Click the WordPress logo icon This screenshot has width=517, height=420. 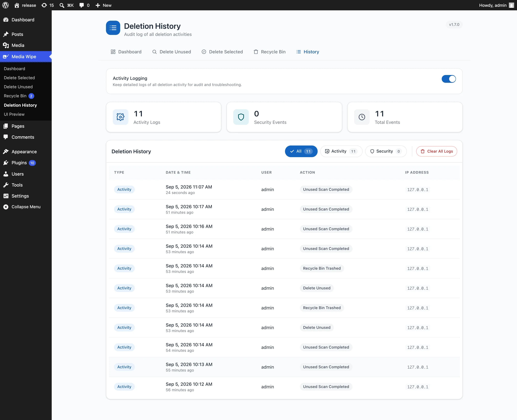click(5, 5)
